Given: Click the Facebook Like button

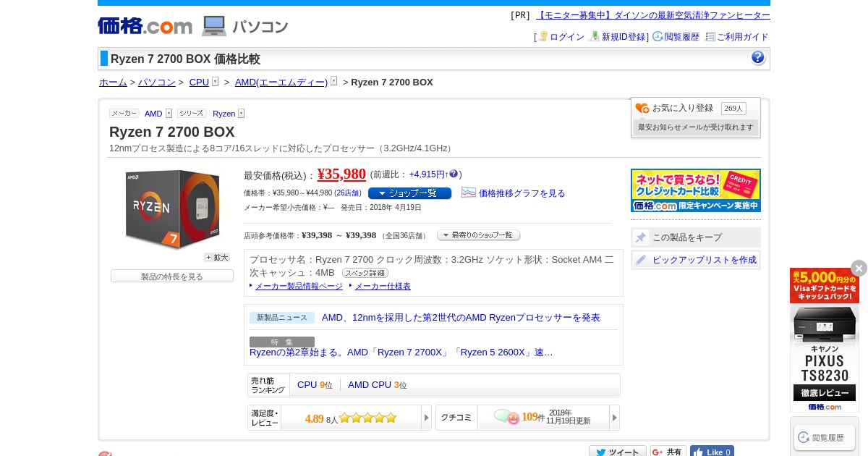Looking at the screenshot, I should (712, 452).
